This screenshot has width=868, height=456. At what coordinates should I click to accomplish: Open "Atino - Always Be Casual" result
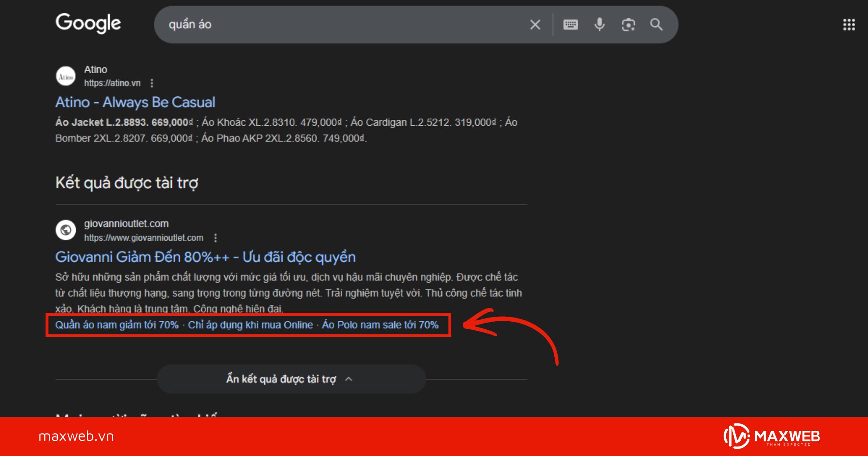point(135,102)
